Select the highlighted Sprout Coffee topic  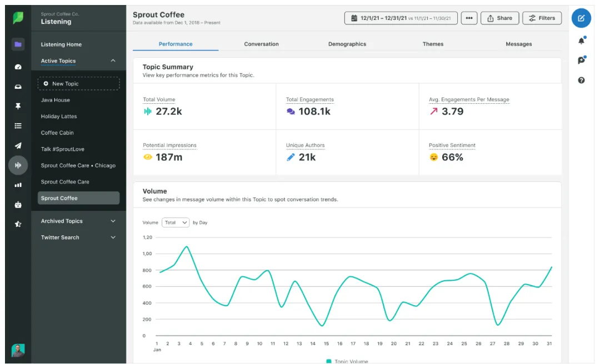tap(78, 198)
